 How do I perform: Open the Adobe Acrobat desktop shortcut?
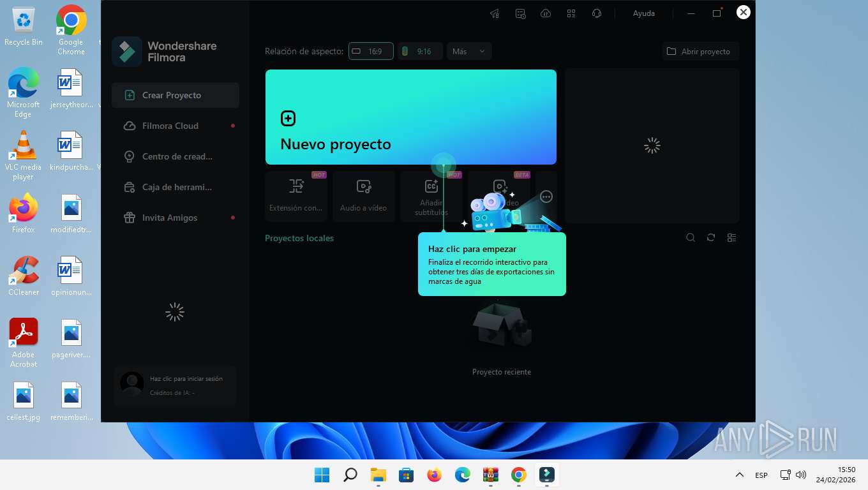coord(24,343)
